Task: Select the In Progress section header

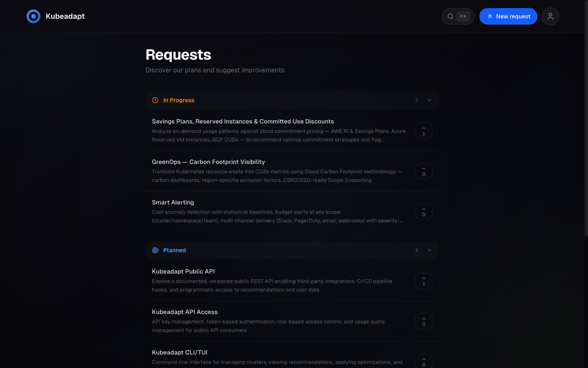Action: tap(292, 100)
